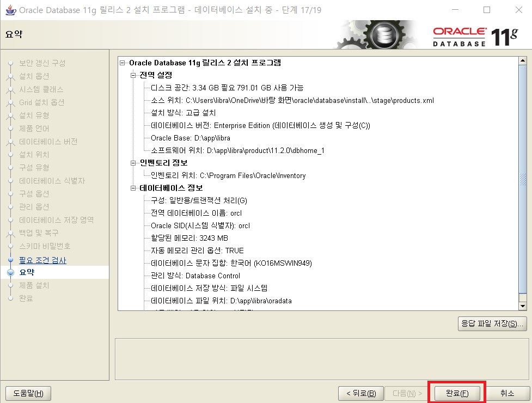Click the 할당된 메모리: 3243 MB row

(x=189, y=239)
